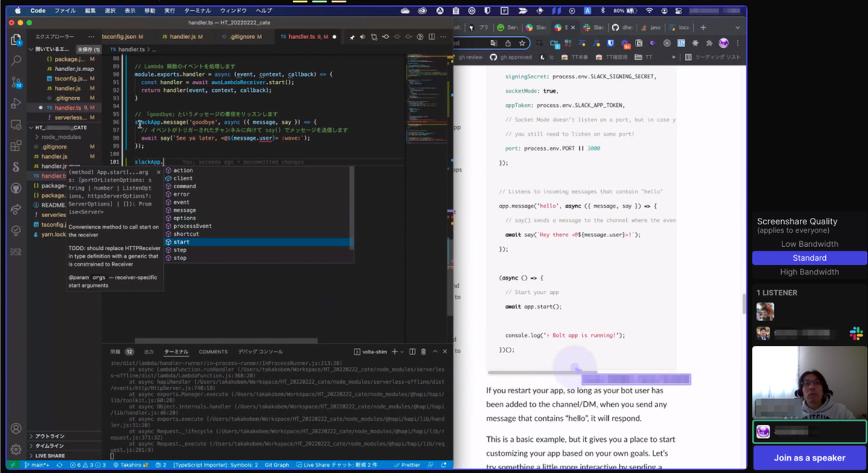Image resolution: width=868 pixels, height=473 pixels.
Task: Click Git Graph in the status bar
Action: pos(277,465)
